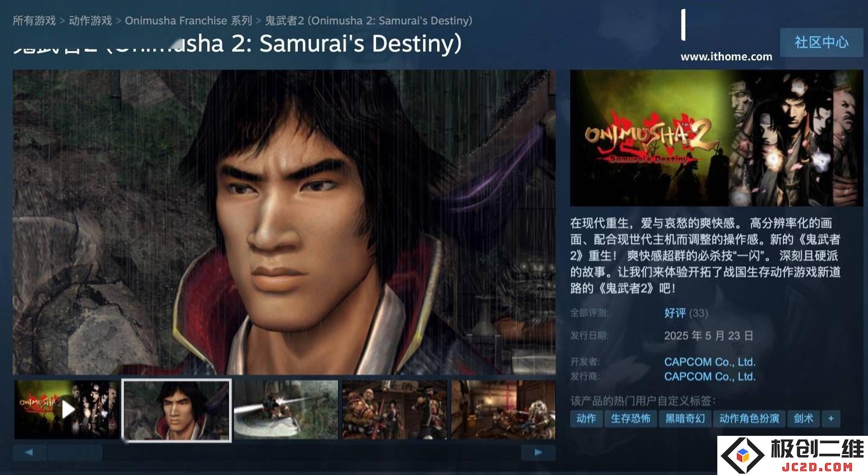Open the 社区中心 community hub button
The width and height of the screenshot is (868, 475).
coord(822,42)
